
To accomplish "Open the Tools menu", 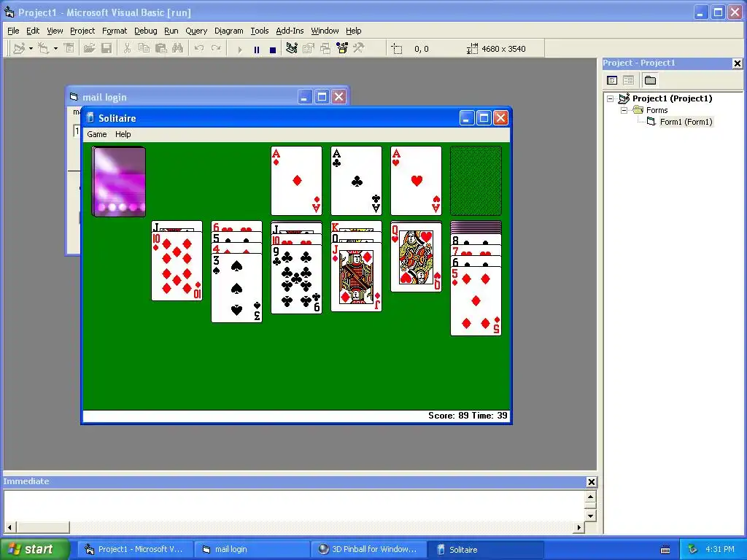I will [260, 31].
